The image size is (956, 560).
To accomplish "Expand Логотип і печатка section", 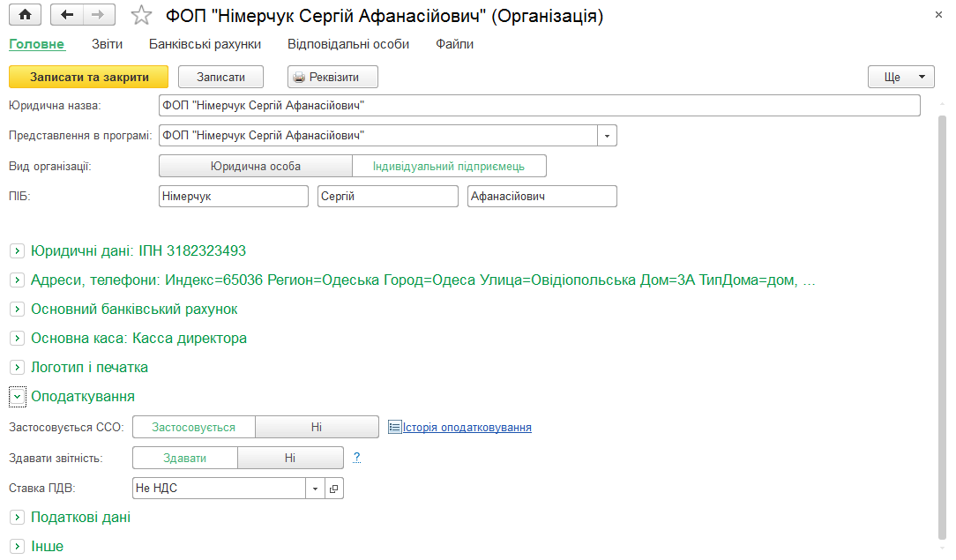I will click(17, 368).
